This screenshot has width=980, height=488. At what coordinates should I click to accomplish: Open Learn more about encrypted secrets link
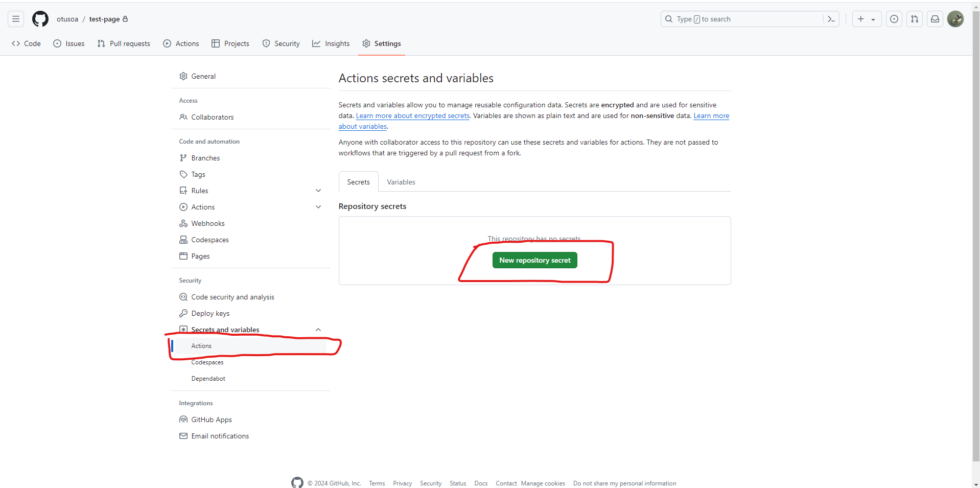(x=412, y=116)
